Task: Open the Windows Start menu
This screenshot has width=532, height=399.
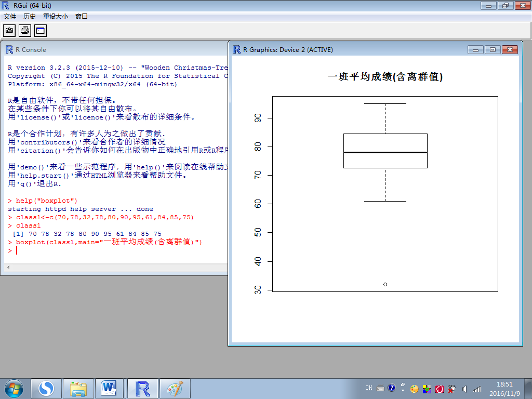Action: pos(14,389)
